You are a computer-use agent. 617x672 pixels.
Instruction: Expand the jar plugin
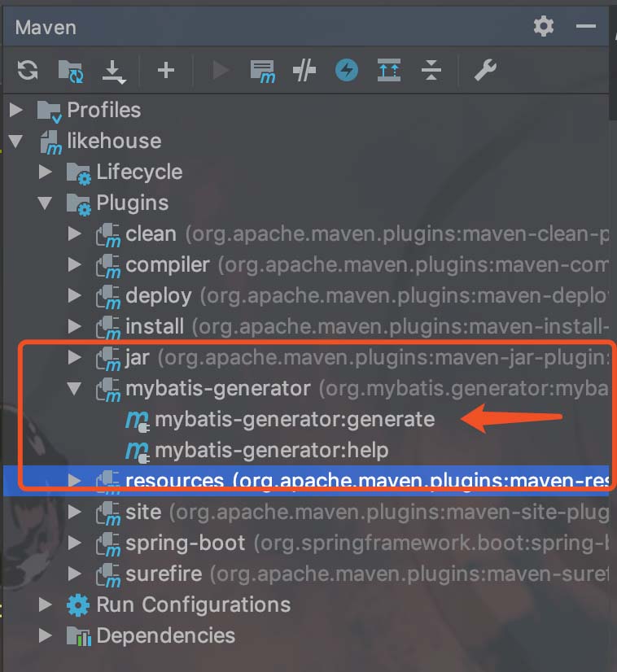coord(75,357)
